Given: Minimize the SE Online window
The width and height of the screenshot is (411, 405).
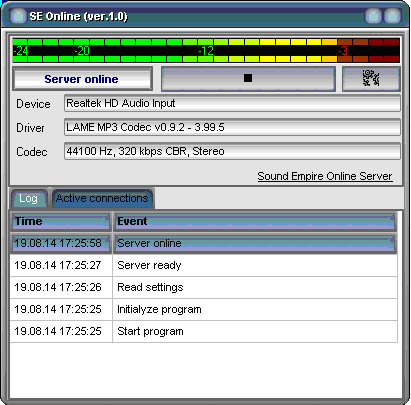Looking at the screenshot, I should tap(373, 16).
